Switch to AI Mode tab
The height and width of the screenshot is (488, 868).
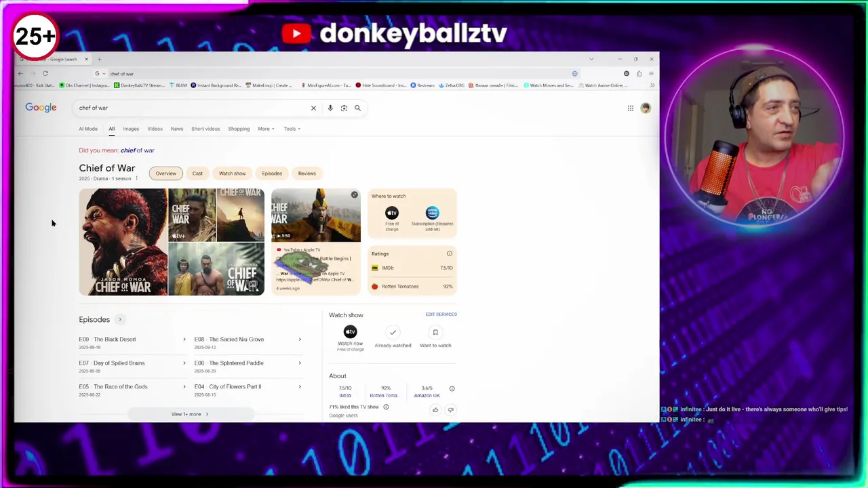(x=88, y=129)
